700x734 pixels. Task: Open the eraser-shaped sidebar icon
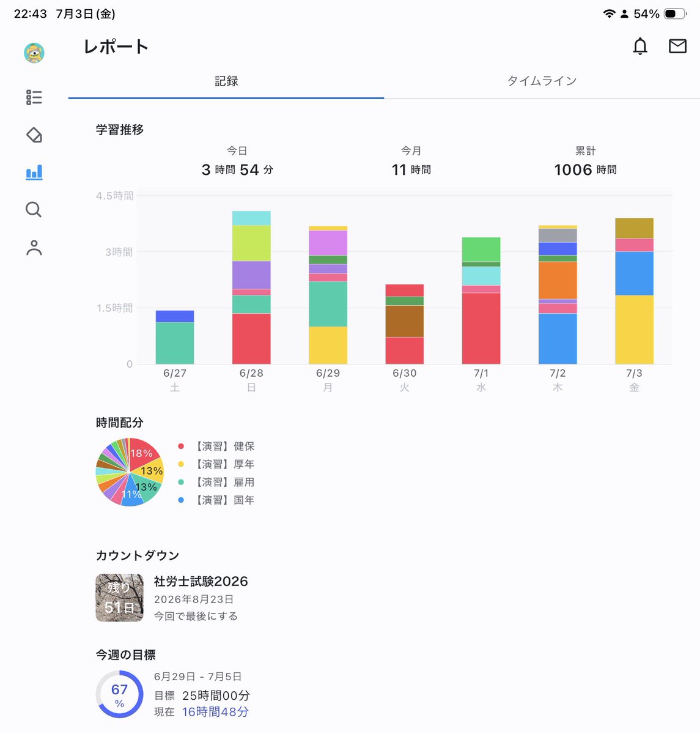point(34,135)
